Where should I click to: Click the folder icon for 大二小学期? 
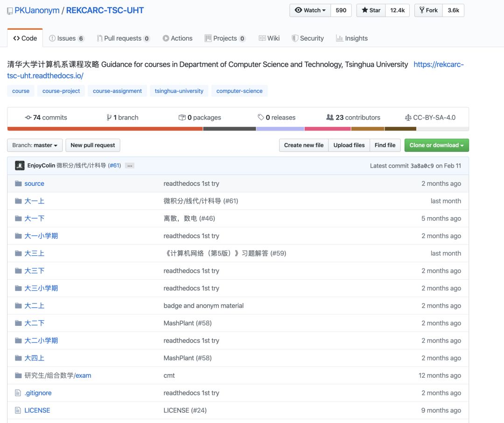pos(18,340)
